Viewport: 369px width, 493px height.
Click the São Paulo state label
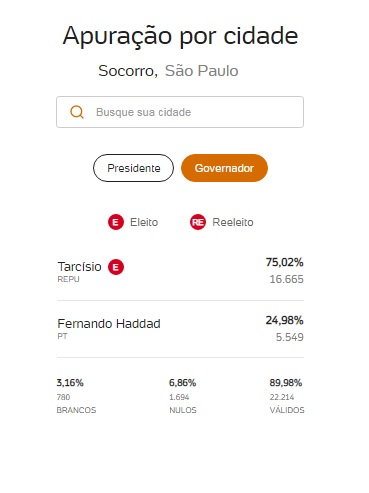[202, 71]
